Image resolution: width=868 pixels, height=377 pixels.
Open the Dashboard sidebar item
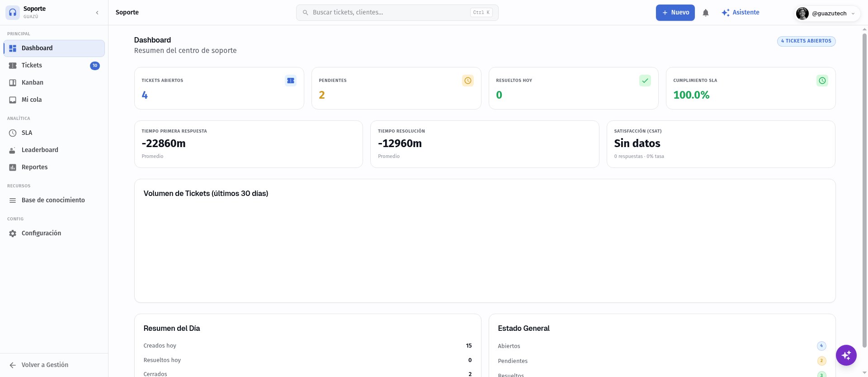(x=54, y=48)
